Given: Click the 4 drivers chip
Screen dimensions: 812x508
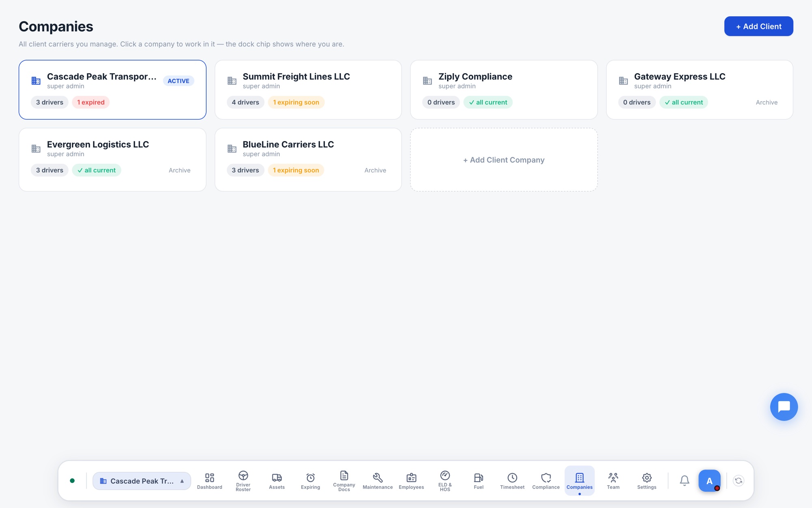Looking at the screenshot, I should click(x=245, y=102).
